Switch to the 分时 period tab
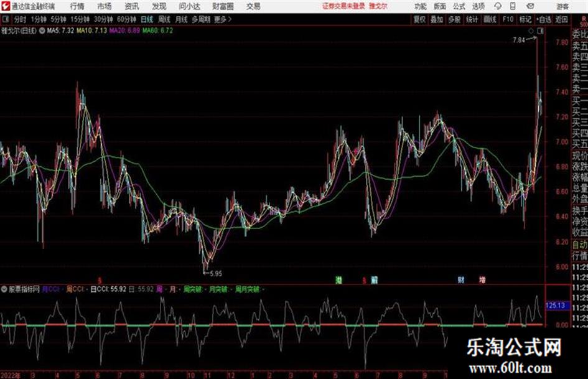The image size is (588, 379). coord(20,19)
